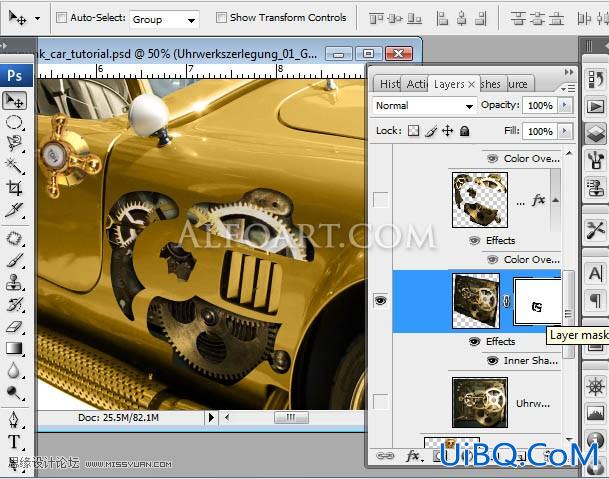Click the add layer style fx button
Image resolution: width=609 pixels, height=479 pixels.
click(x=412, y=455)
